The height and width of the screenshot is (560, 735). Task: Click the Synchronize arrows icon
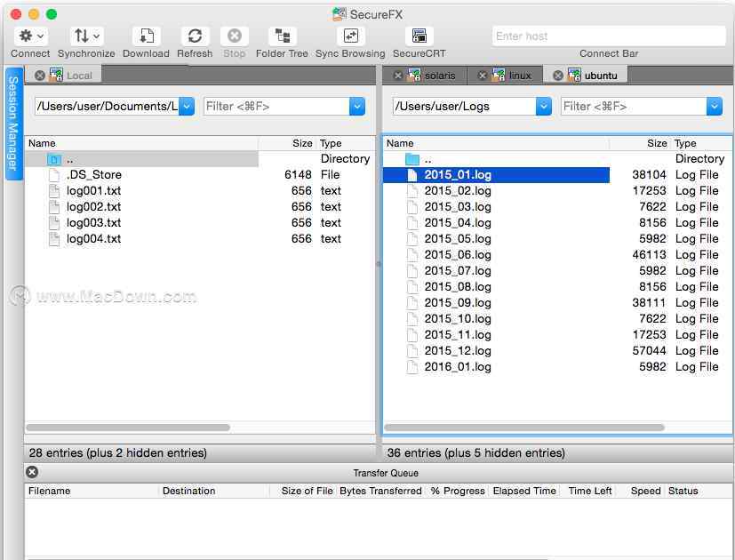(x=81, y=36)
